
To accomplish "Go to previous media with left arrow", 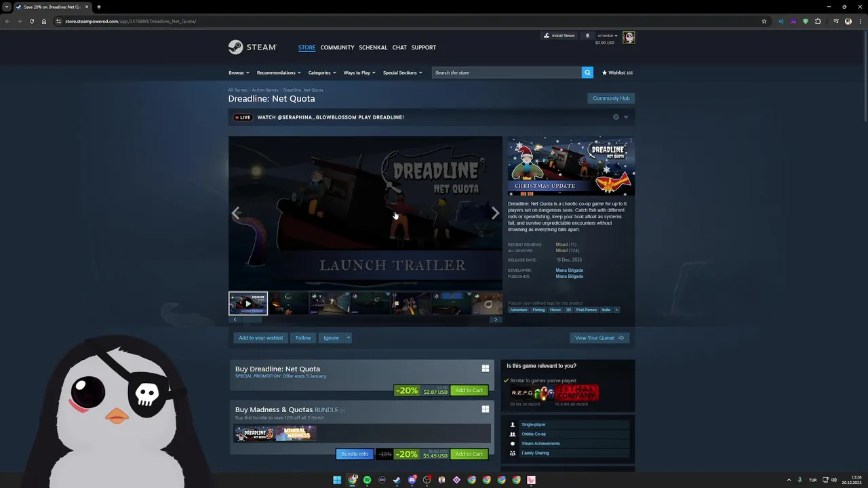I will pyautogui.click(x=236, y=213).
